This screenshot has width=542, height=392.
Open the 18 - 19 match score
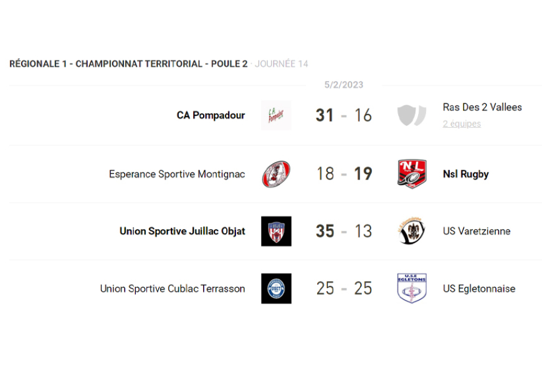click(344, 174)
